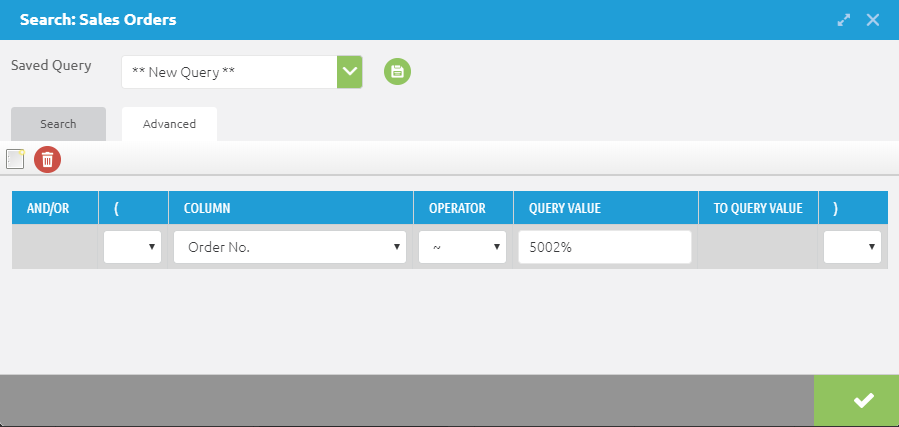The height and width of the screenshot is (427, 899).
Task: Click the red trash delete icon
Action: point(47,159)
